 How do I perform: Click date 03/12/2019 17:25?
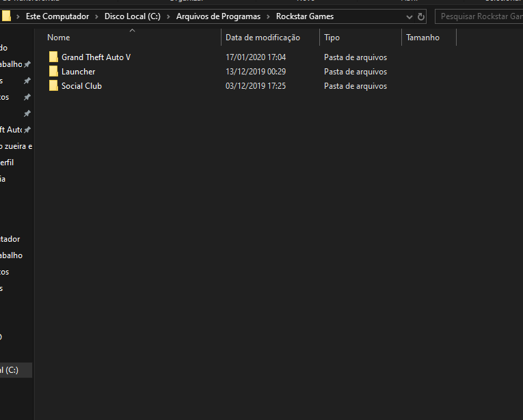[256, 86]
